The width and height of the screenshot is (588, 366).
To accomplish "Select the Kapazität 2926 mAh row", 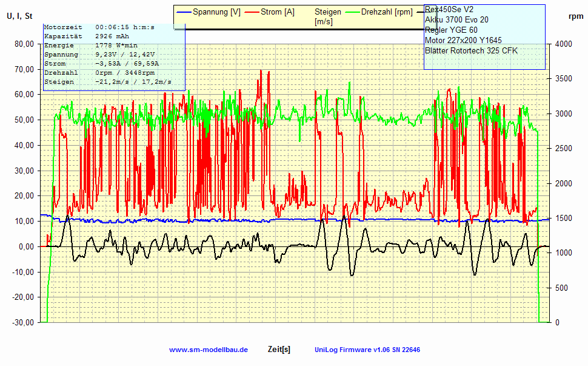I will 87,36.
